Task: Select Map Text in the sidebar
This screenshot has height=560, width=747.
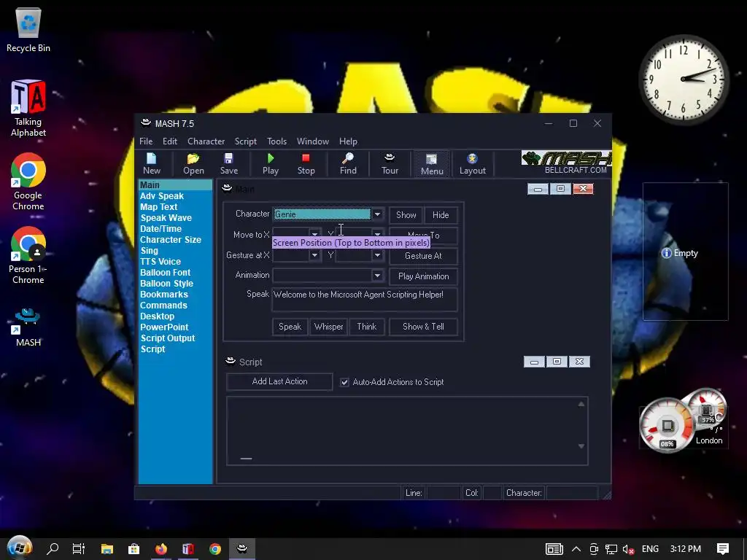Action: (x=158, y=206)
